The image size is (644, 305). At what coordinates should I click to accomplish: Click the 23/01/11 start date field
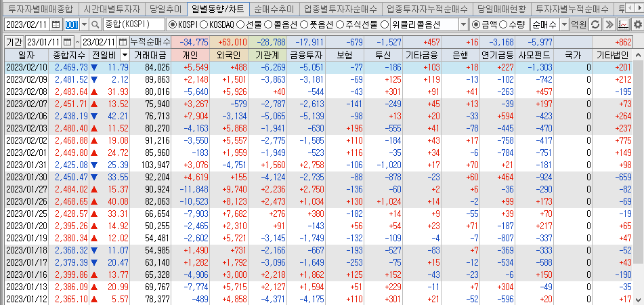point(44,42)
